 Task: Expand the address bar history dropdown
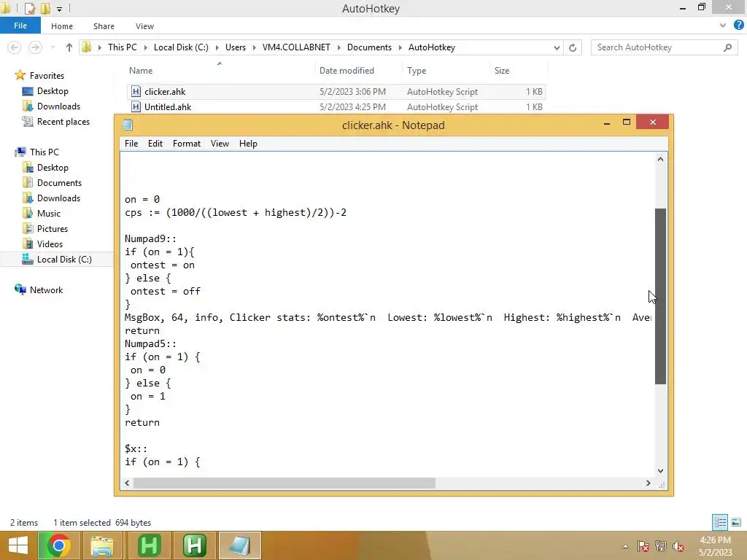click(557, 47)
